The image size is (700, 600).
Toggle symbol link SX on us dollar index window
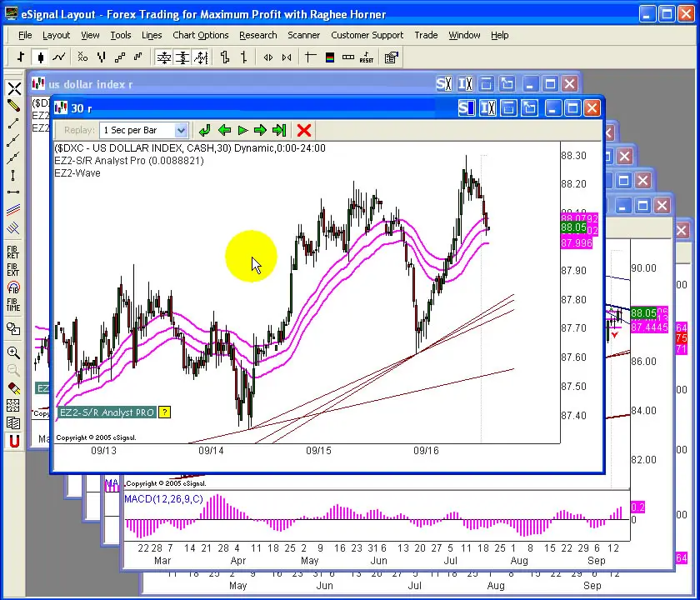pyautogui.click(x=444, y=84)
